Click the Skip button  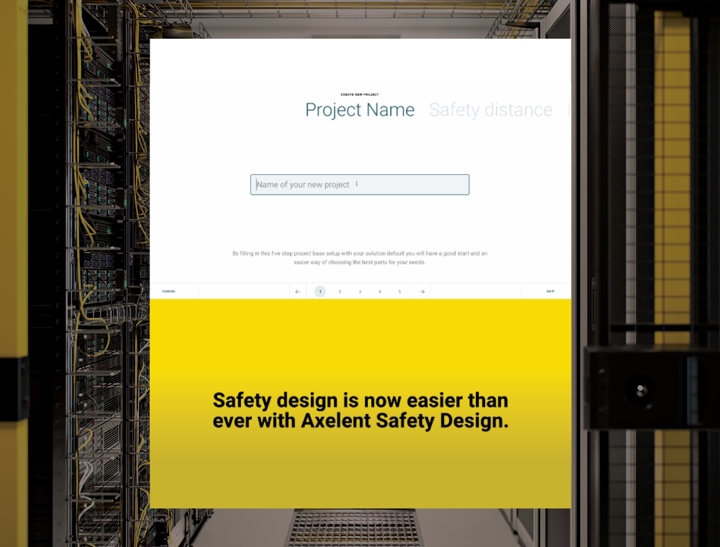(550, 291)
